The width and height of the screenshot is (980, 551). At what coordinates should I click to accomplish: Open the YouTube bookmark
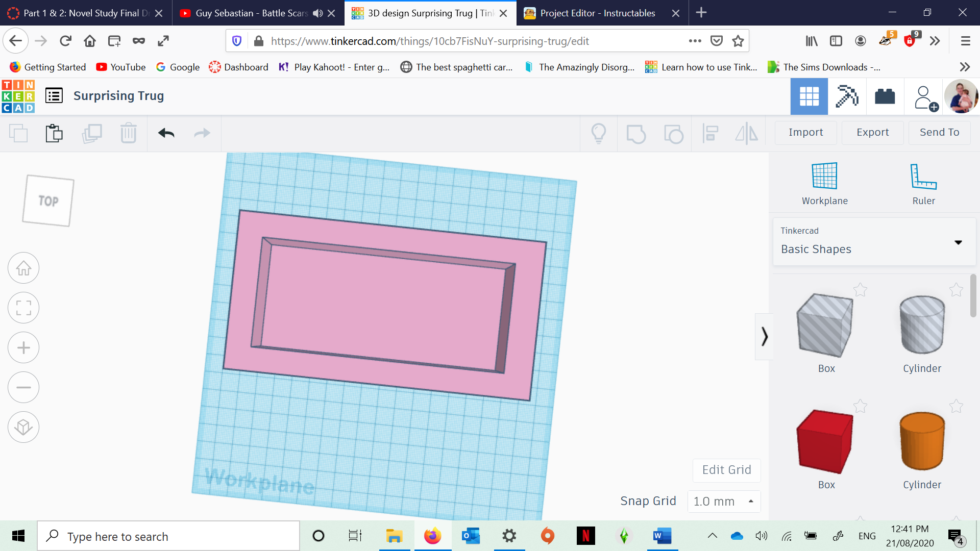121,67
